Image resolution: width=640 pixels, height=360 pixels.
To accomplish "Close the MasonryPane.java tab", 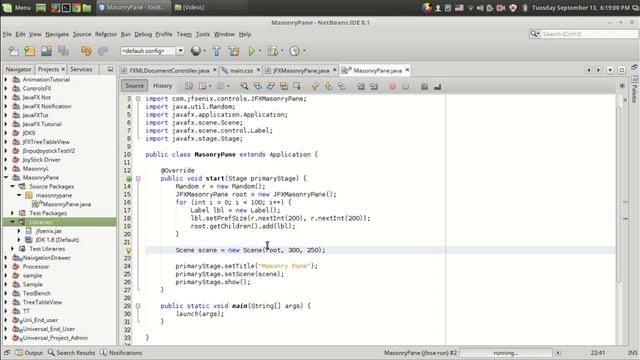I will pos(407,70).
